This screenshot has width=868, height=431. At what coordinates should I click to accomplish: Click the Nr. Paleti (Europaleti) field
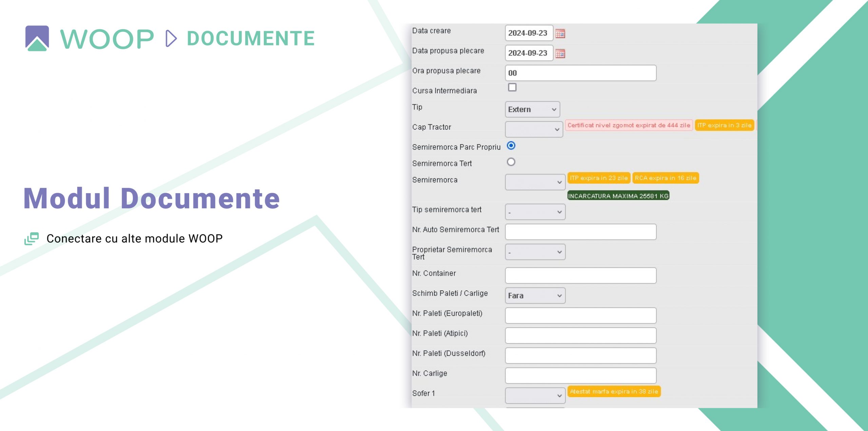click(x=580, y=315)
